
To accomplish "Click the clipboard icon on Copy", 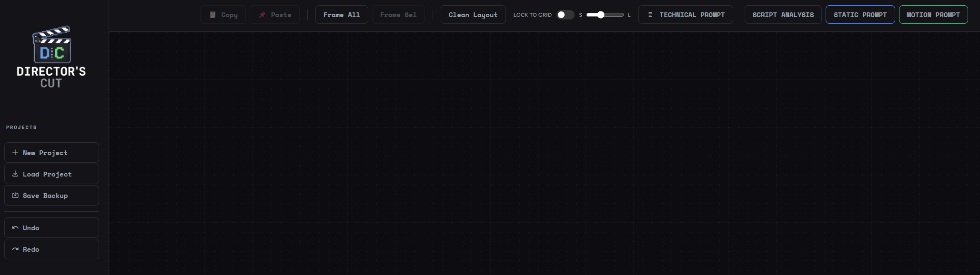I will pos(213,15).
